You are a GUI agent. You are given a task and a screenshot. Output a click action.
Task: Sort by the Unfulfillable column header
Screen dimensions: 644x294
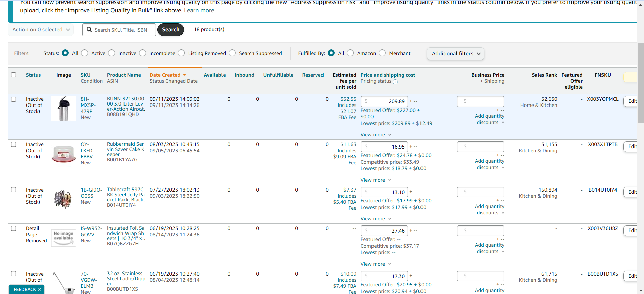click(x=278, y=75)
